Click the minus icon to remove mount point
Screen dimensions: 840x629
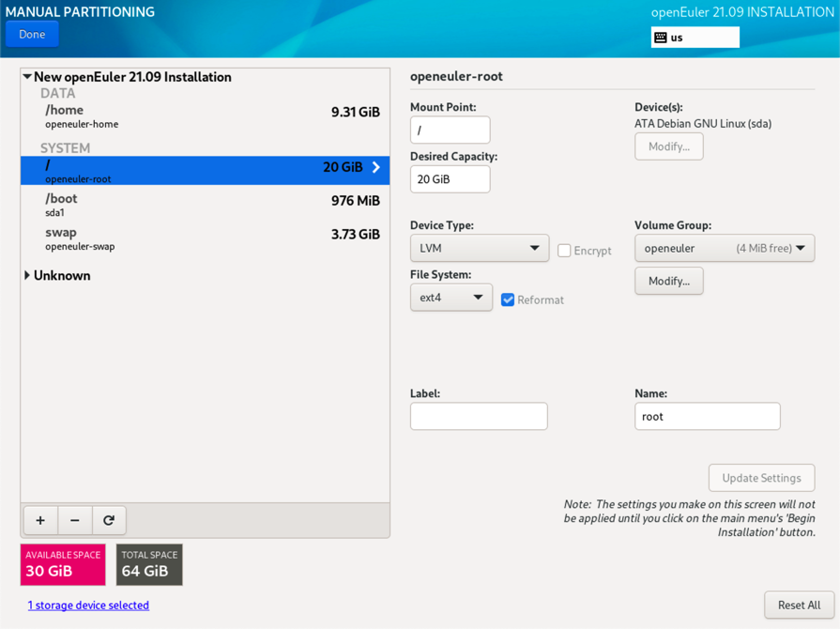[75, 520]
